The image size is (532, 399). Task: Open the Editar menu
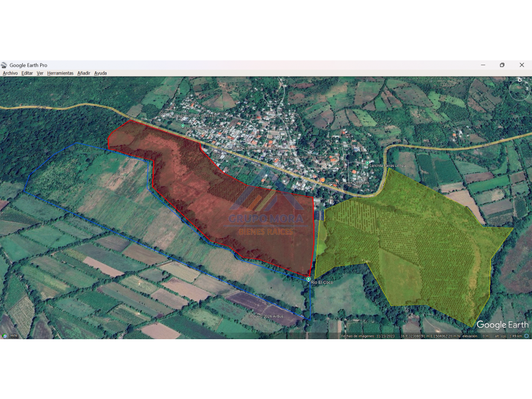pyautogui.click(x=27, y=73)
